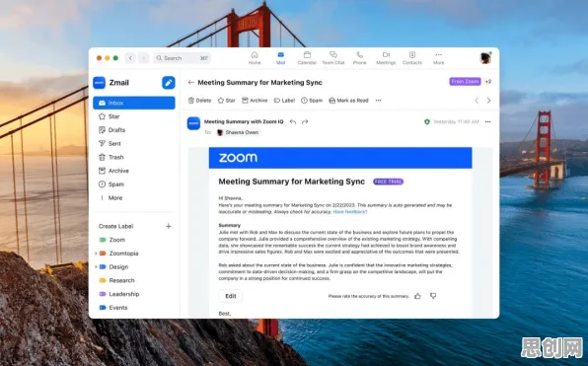Open the Contacts tab

tap(412, 58)
